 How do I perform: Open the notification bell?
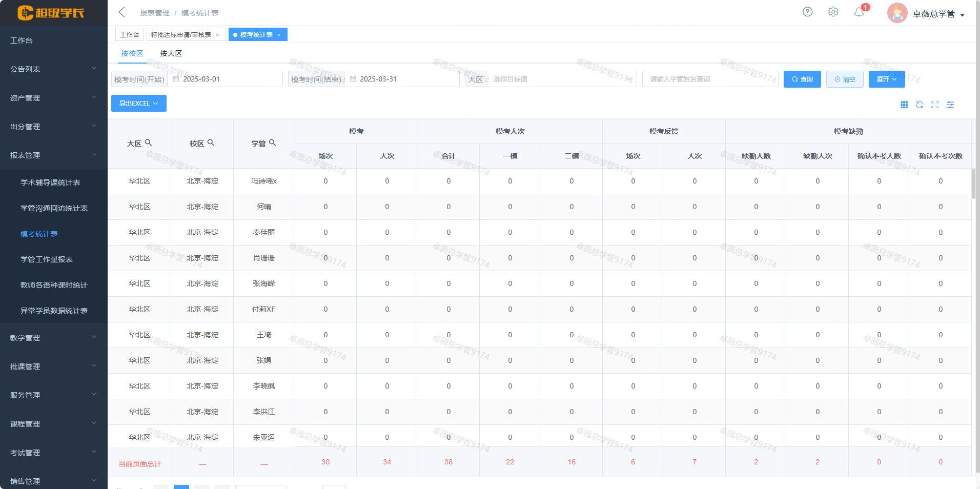coord(859,12)
